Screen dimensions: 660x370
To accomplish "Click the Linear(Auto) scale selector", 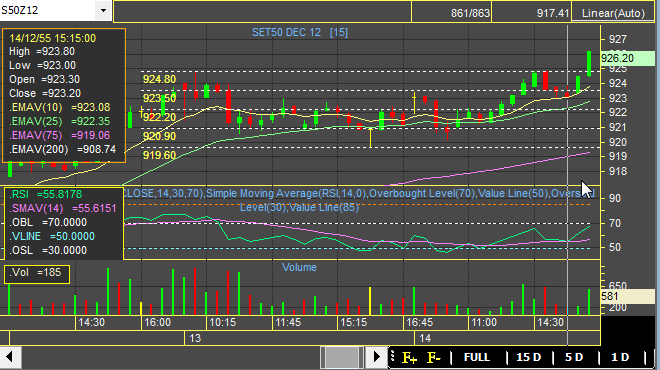I will (x=613, y=13).
